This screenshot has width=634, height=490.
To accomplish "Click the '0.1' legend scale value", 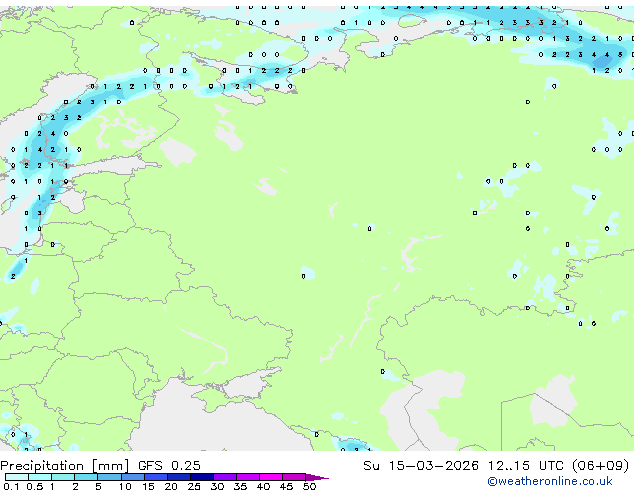I will [x=11, y=486].
